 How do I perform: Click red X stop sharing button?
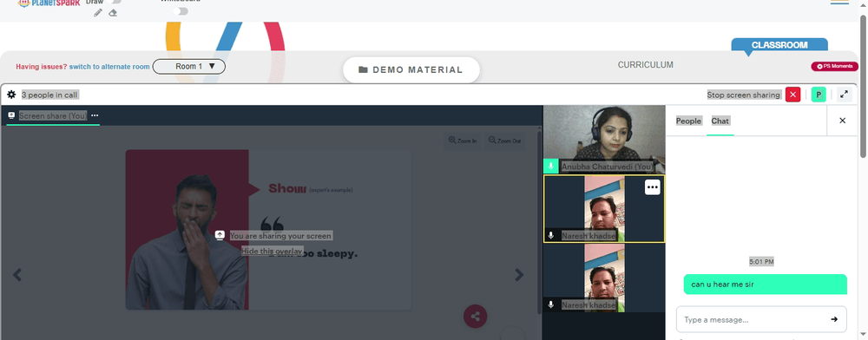[x=792, y=95]
